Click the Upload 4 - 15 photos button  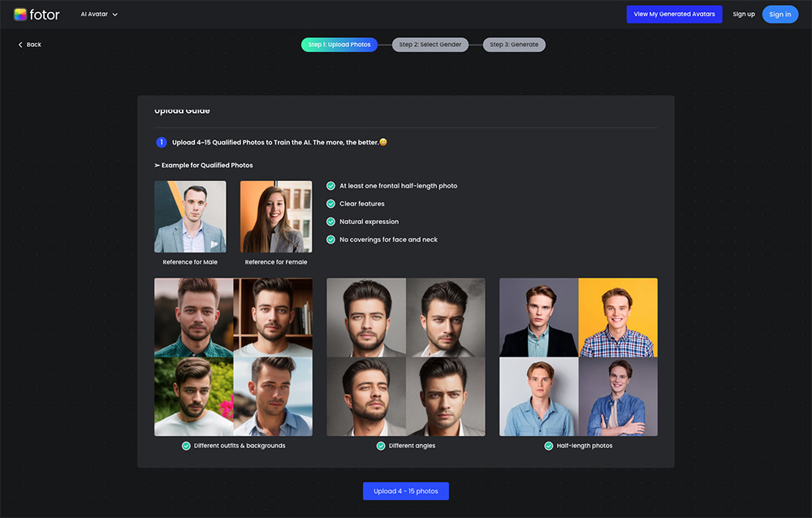[406, 491]
